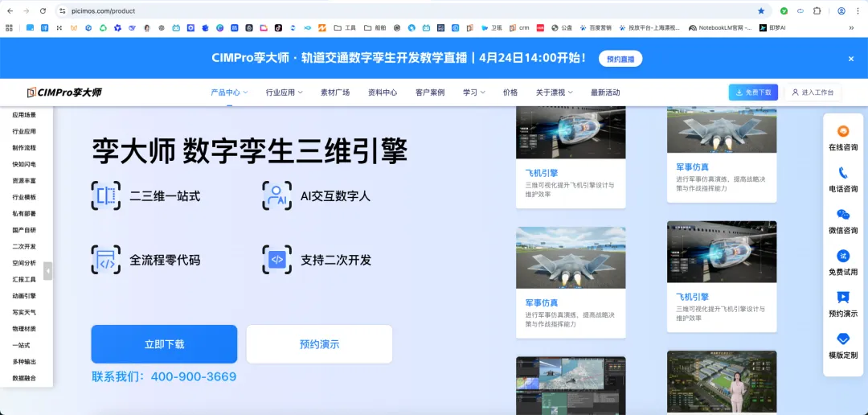Screen dimensions: 868x415
Task: Open the 百度营销 bookmark
Action: pos(595,27)
